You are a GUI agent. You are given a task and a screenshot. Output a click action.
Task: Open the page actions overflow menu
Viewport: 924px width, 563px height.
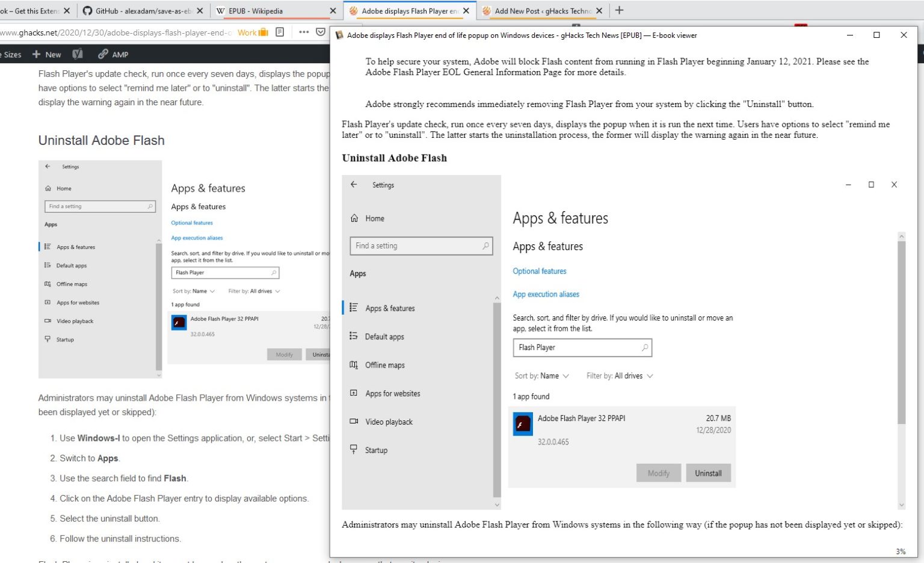point(304,32)
